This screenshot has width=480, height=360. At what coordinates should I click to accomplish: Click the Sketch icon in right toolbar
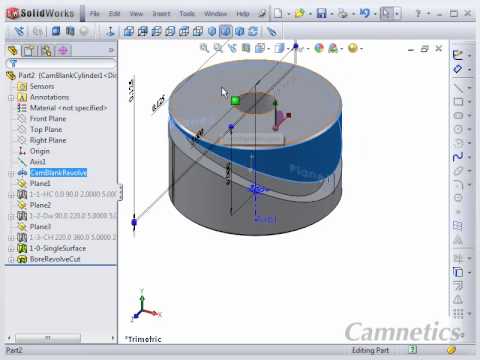[x=458, y=55]
